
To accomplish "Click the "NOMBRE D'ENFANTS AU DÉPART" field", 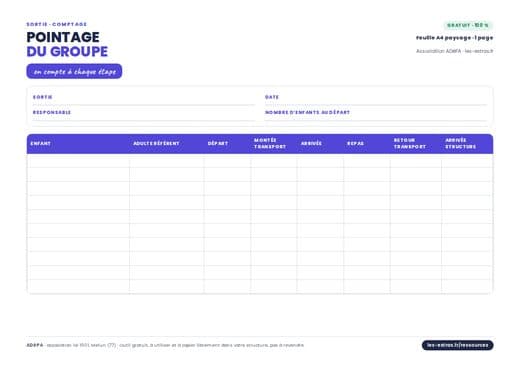I will pyautogui.click(x=376, y=115).
